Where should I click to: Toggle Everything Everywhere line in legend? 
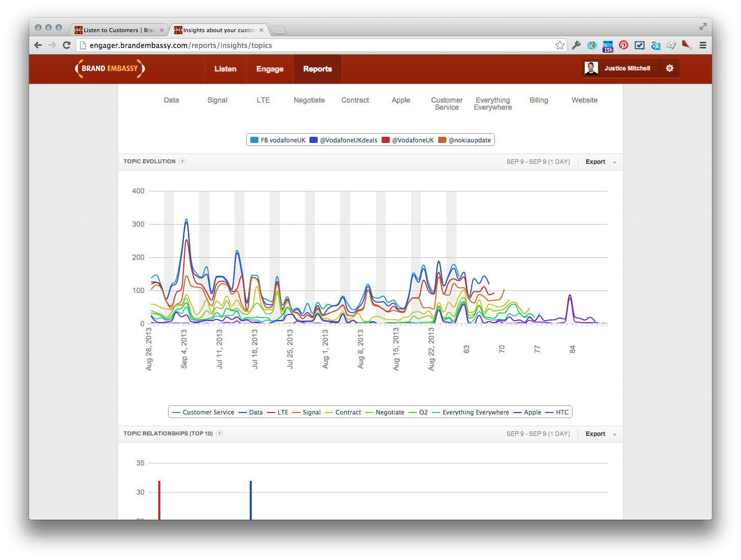tap(471, 412)
